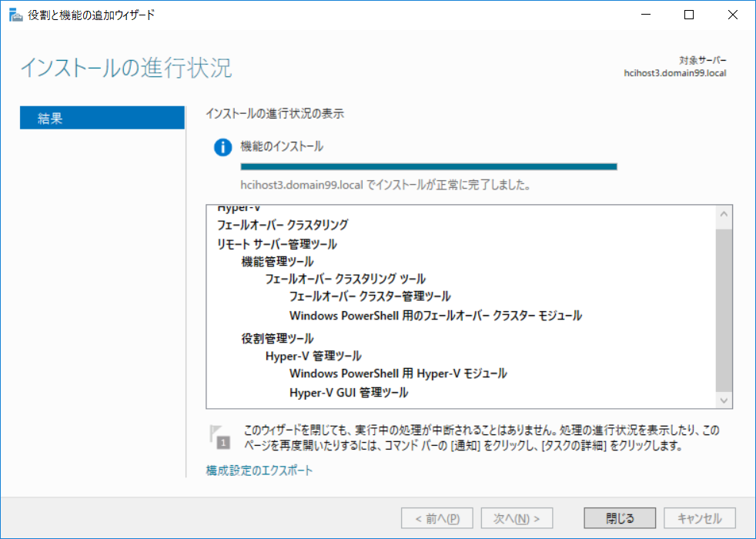Click the wizard title bar app icon
The width and height of the screenshot is (756, 539).
point(15,15)
